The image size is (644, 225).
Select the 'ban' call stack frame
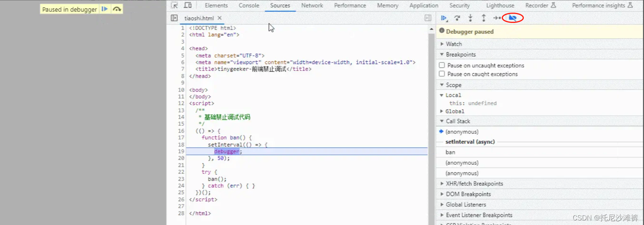click(539, 152)
